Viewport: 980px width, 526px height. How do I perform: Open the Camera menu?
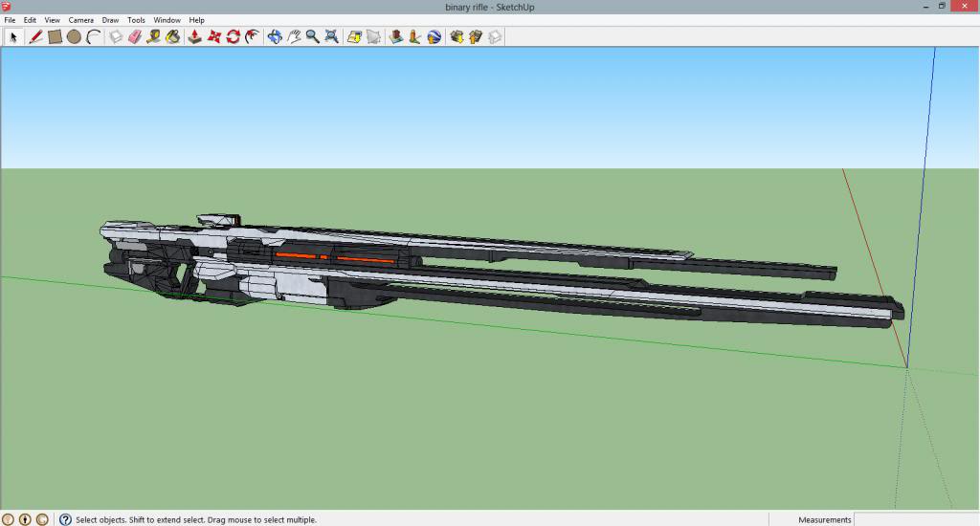click(81, 20)
